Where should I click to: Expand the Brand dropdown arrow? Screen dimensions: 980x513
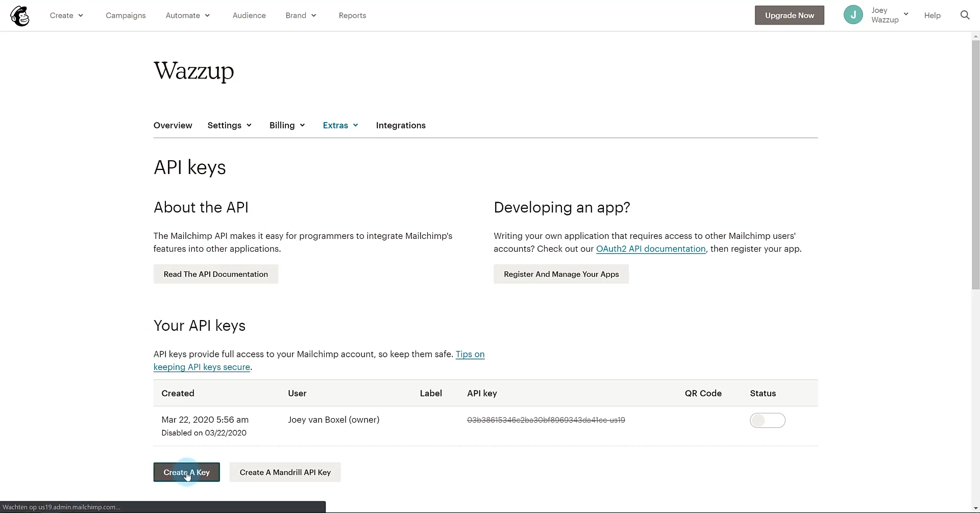coord(313,16)
